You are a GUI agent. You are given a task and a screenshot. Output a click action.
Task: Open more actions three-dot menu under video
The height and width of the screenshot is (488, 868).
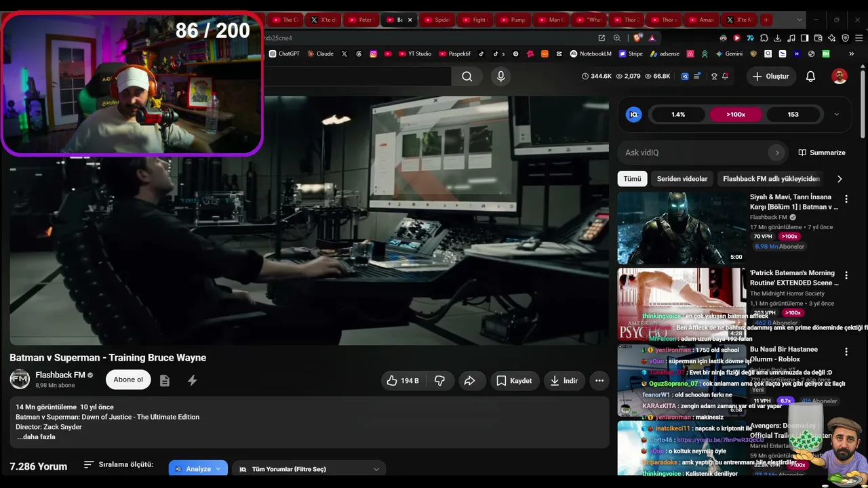pos(599,381)
